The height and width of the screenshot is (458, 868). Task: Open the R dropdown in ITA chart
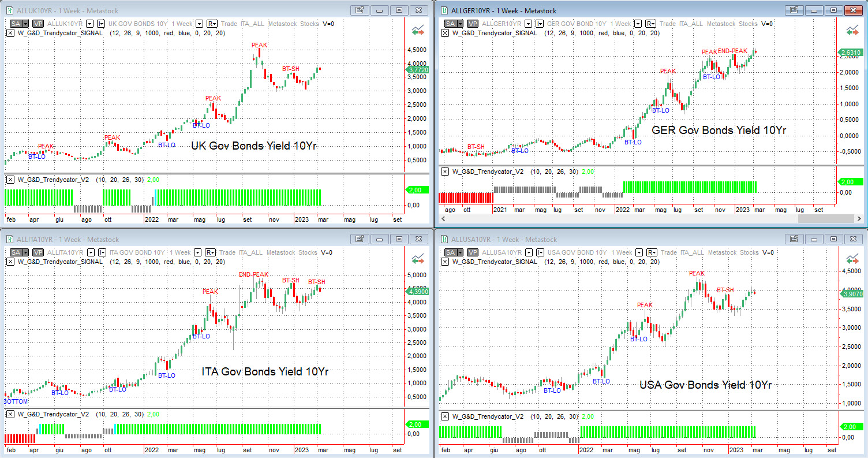(x=210, y=252)
